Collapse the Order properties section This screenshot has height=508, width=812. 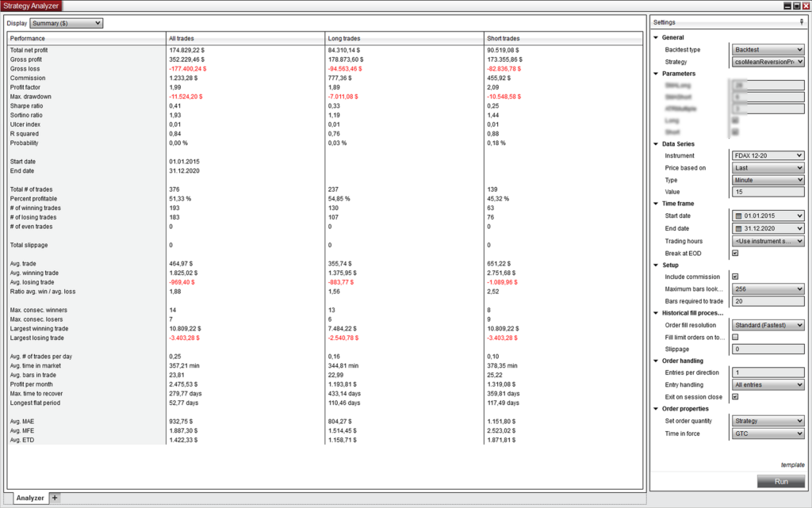(656, 409)
